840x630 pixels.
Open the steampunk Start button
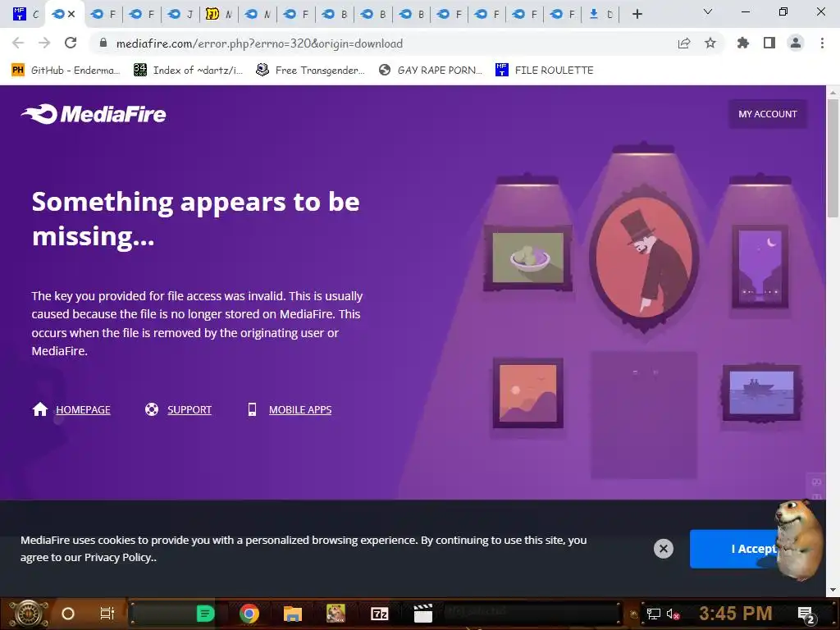(28, 614)
